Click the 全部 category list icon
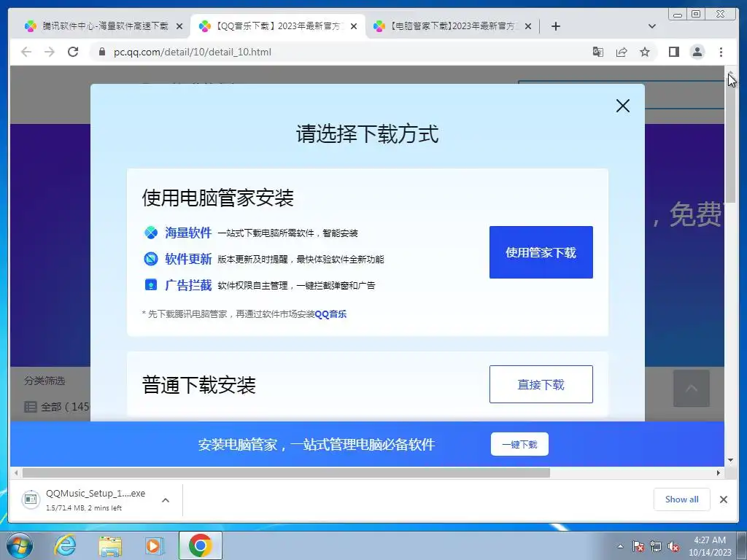 tap(31, 407)
